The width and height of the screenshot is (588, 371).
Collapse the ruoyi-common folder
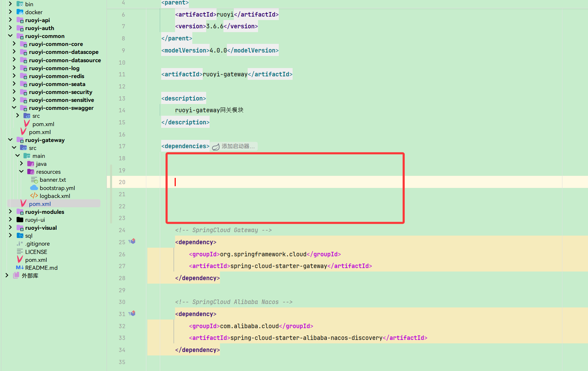pyautogui.click(x=10, y=36)
